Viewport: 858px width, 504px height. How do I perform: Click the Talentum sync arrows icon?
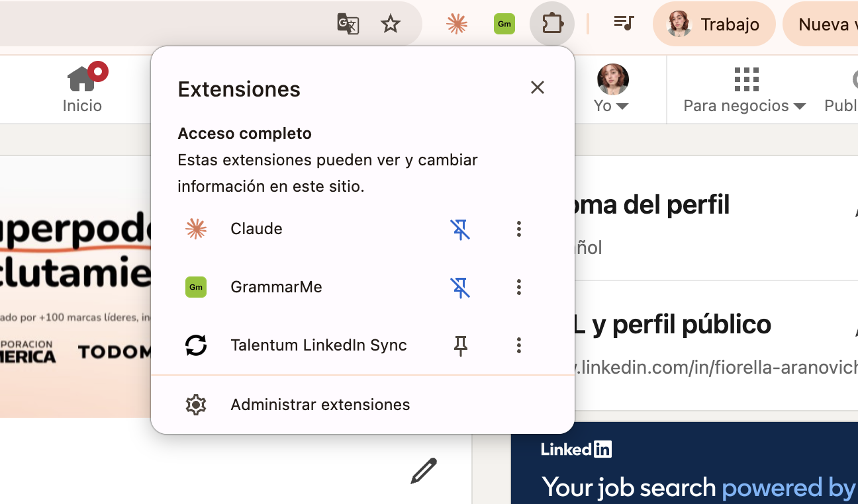pos(196,345)
